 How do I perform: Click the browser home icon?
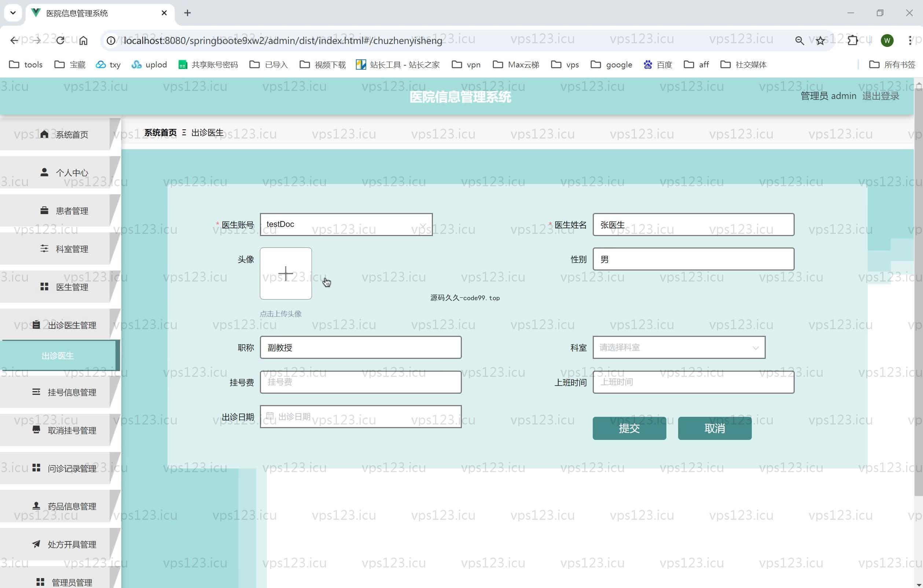(x=83, y=40)
